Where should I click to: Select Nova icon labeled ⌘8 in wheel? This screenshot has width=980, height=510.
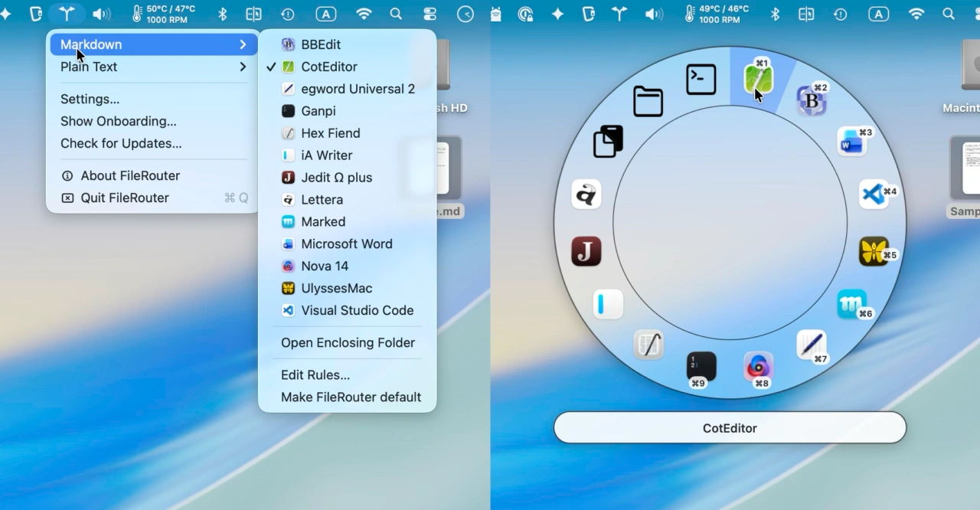[x=758, y=367]
